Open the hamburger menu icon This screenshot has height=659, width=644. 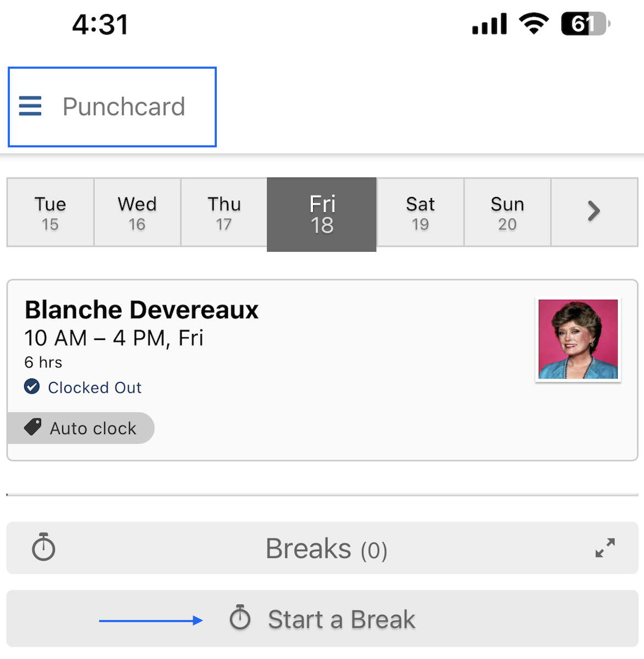[x=30, y=106]
